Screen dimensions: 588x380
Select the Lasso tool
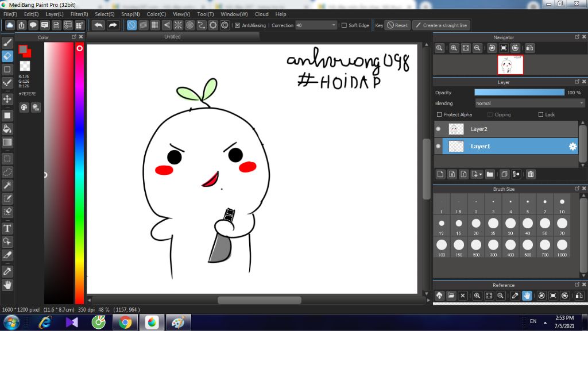coord(7,172)
